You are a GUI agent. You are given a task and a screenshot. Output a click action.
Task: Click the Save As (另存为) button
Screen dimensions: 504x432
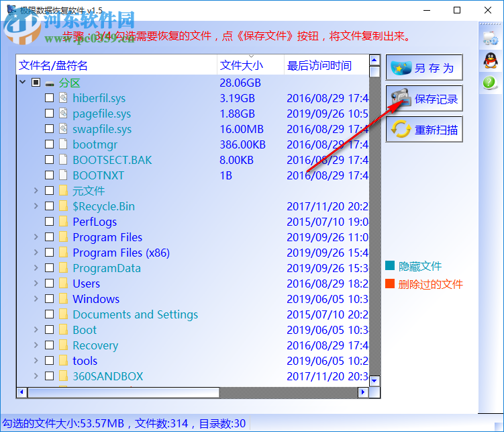[x=424, y=68]
